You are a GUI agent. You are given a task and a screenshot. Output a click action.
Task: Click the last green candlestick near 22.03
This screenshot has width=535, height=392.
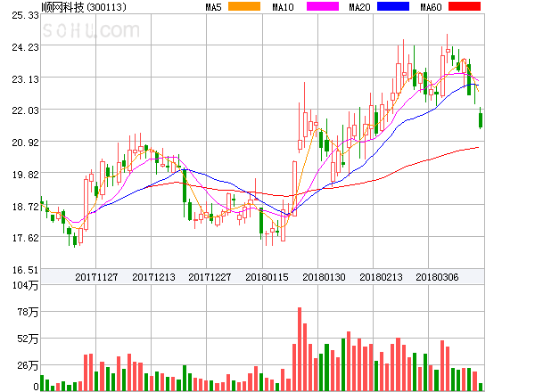click(481, 118)
